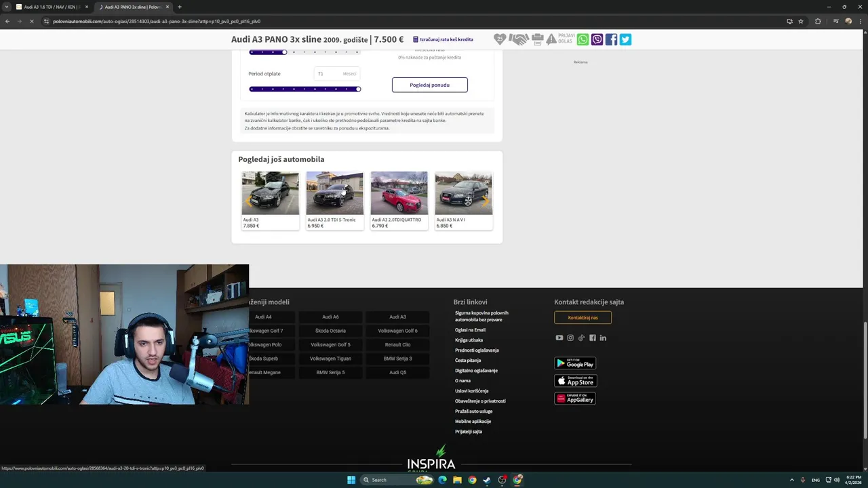Open the Instagram footer icon

point(570,338)
